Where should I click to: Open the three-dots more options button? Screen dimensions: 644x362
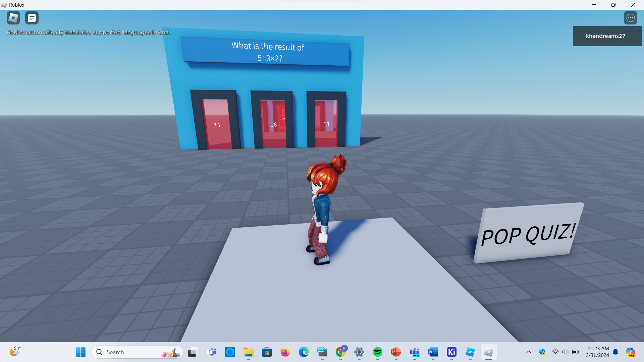tap(630, 18)
